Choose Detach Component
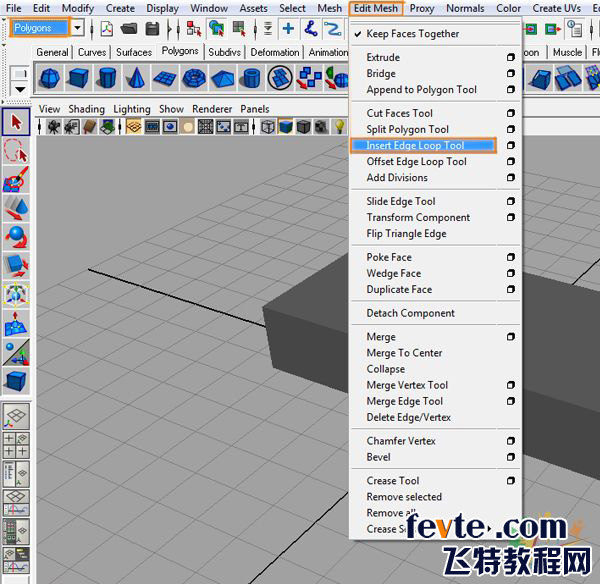The image size is (600, 584). pyautogui.click(x=410, y=313)
